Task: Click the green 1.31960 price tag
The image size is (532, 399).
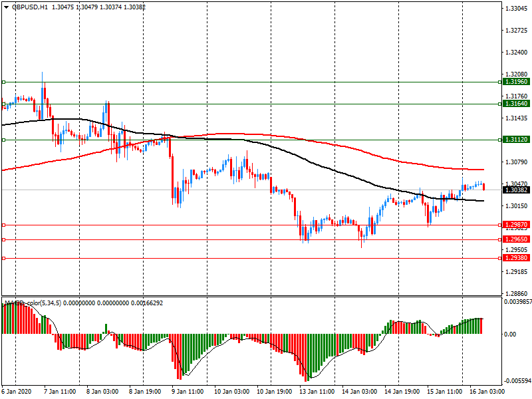Action: 516,82
